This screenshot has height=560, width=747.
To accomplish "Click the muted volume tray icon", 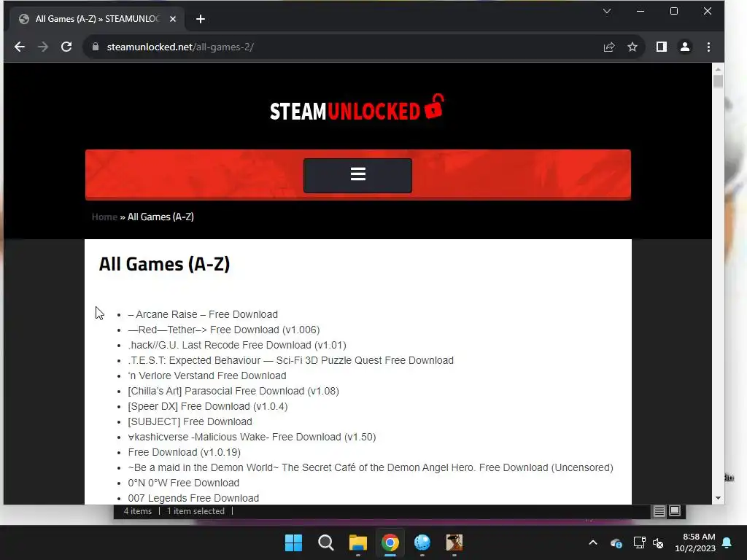I will click(x=659, y=542).
